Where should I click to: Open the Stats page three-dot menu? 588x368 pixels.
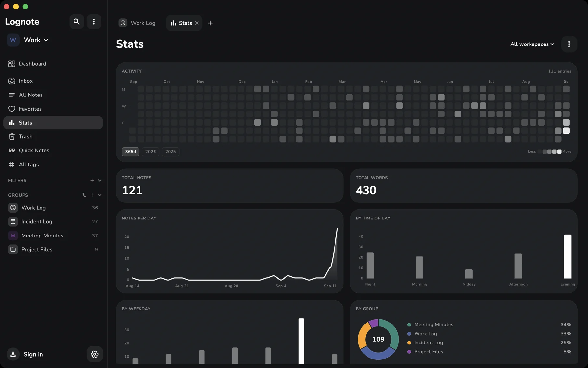569,44
